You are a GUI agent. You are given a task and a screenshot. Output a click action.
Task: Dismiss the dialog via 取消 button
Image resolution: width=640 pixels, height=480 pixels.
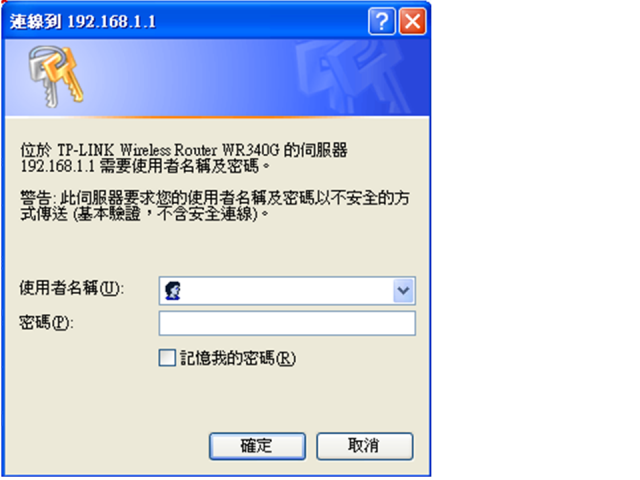(364, 446)
